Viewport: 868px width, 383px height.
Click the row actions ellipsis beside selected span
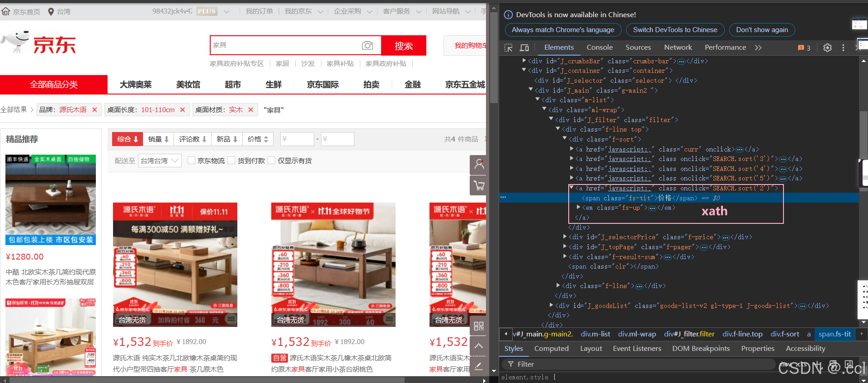(x=503, y=198)
